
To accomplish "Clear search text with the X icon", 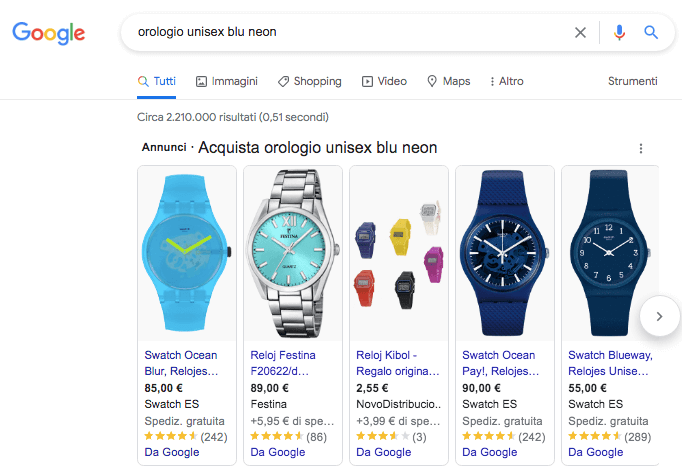I will click(580, 32).
